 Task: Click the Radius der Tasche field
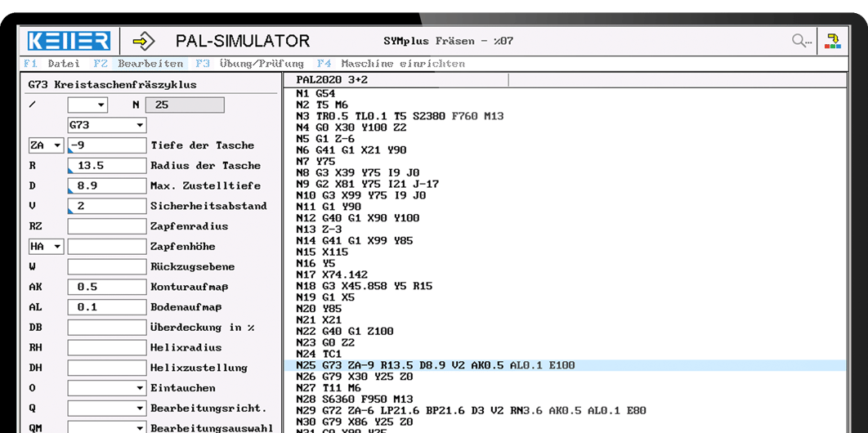point(107,166)
